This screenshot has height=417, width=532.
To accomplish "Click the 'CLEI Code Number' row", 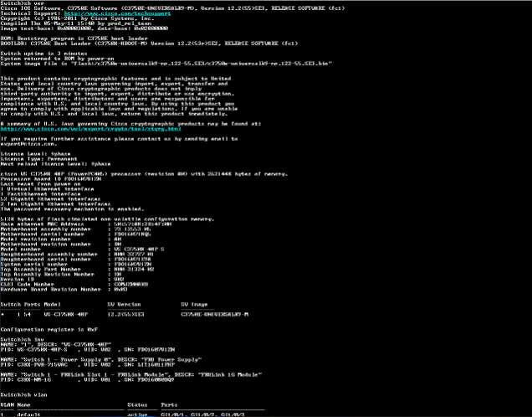I will 74,285.
